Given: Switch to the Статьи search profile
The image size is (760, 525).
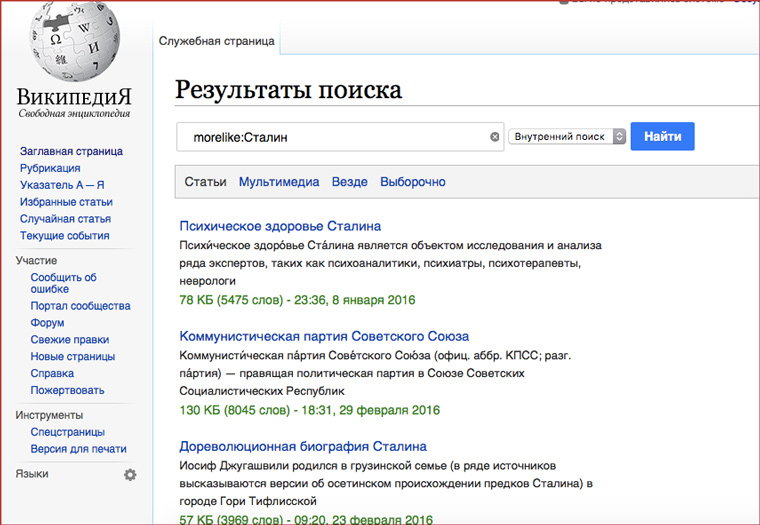Looking at the screenshot, I should 205,182.
